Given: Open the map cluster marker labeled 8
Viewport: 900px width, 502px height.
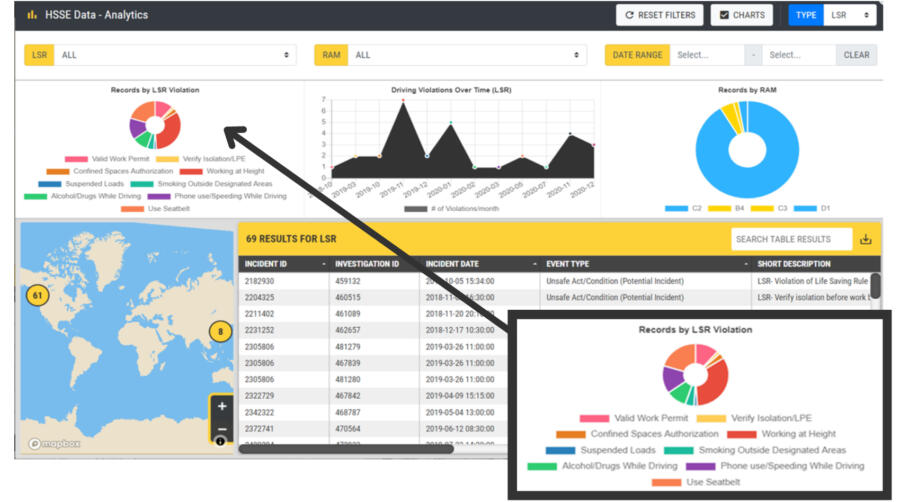Looking at the screenshot, I should tap(219, 332).
